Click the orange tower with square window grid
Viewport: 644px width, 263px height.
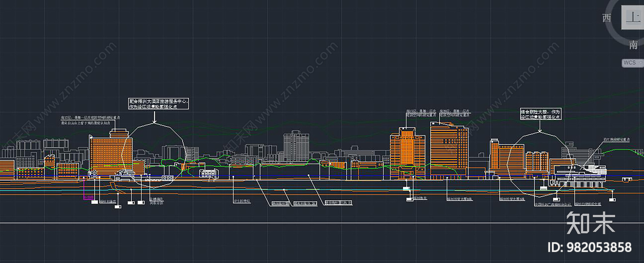click(x=449, y=151)
